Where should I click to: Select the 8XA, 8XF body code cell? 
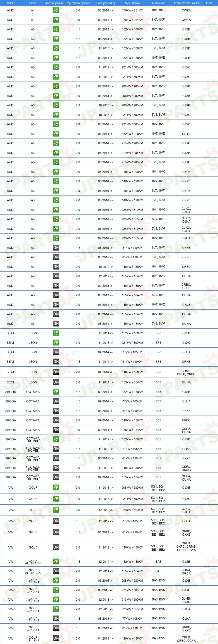158,20
